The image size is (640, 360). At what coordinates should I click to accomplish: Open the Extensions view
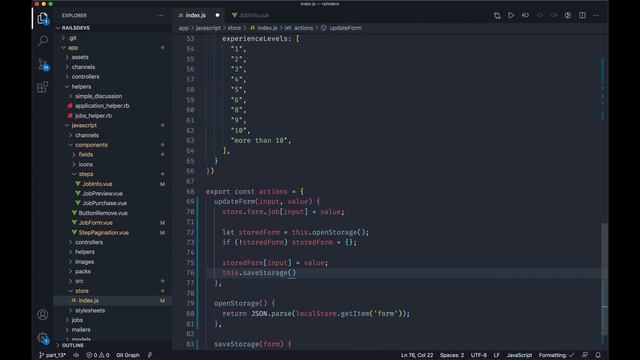[x=42, y=87]
